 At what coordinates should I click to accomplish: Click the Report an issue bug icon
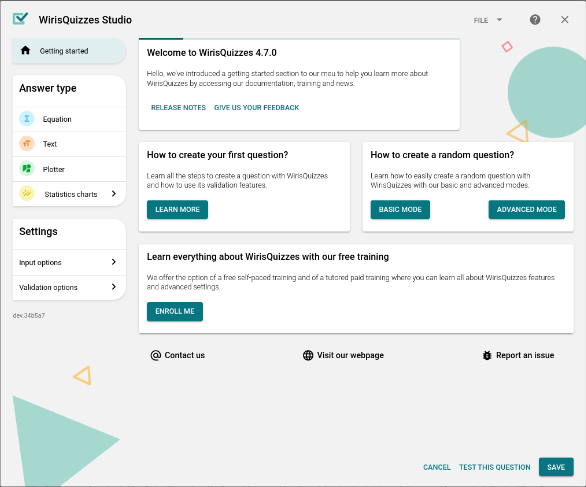[487, 355]
